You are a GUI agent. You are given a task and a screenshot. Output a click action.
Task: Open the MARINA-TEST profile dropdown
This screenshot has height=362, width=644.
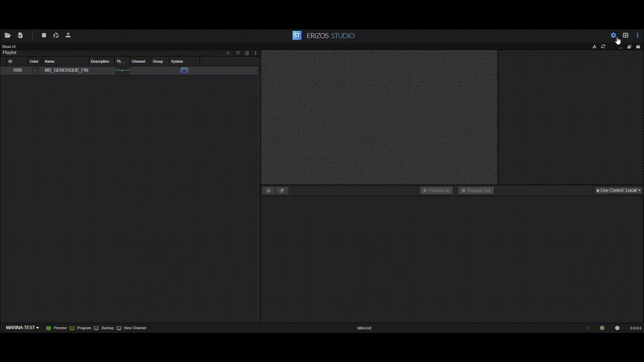[22, 328]
